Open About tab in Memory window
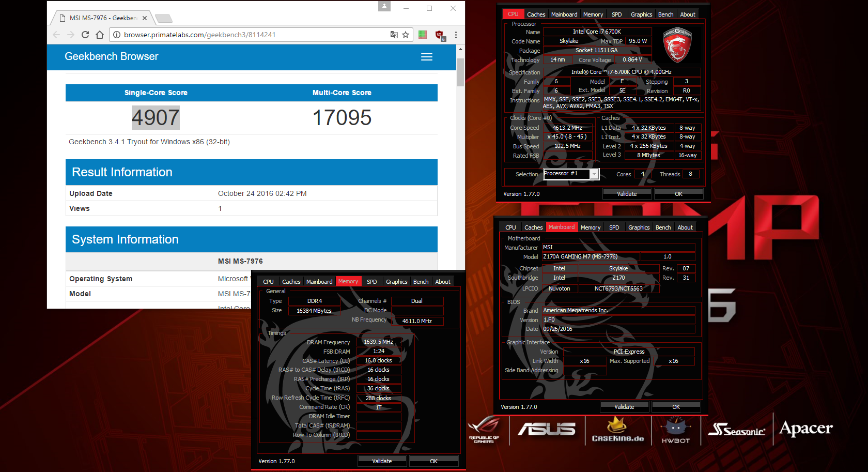This screenshot has height=472, width=868. [443, 282]
